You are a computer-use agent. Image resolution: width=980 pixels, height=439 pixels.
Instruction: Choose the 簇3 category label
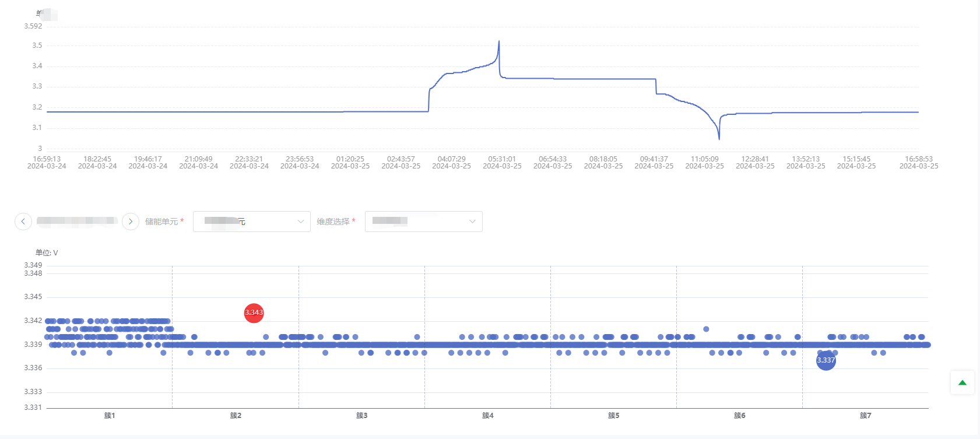tap(361, 416)
